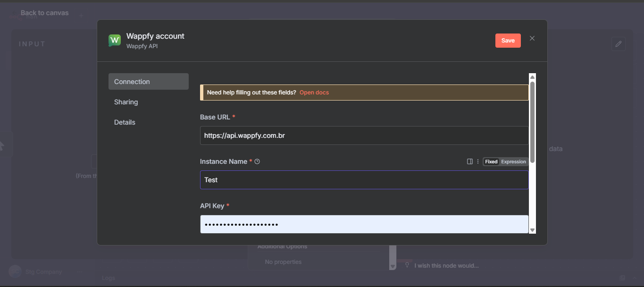Click the 'No properties' text
Viewport: 644px width, 287px height.
click(x=283, y=262)
